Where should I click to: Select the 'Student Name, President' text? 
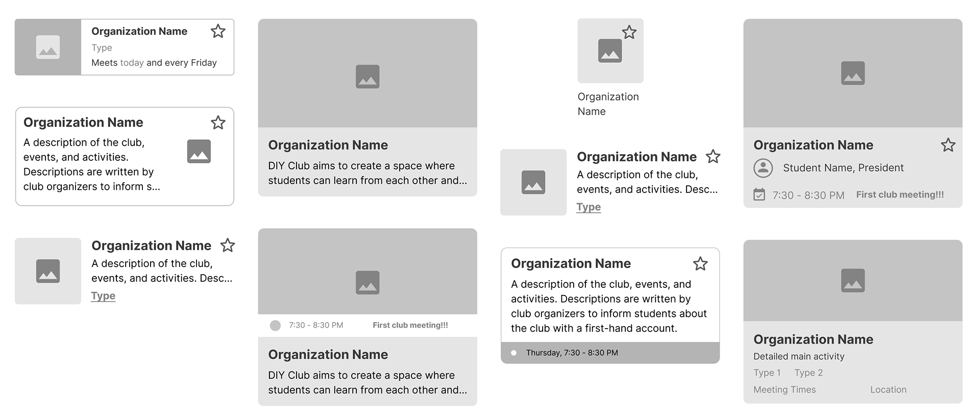(x=843, y=167)
